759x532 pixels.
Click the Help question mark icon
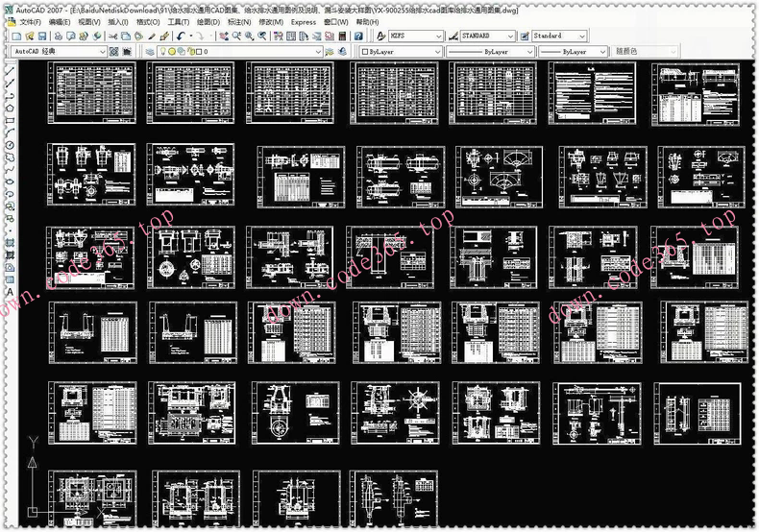pyautogui.click(x=359, y=36)
